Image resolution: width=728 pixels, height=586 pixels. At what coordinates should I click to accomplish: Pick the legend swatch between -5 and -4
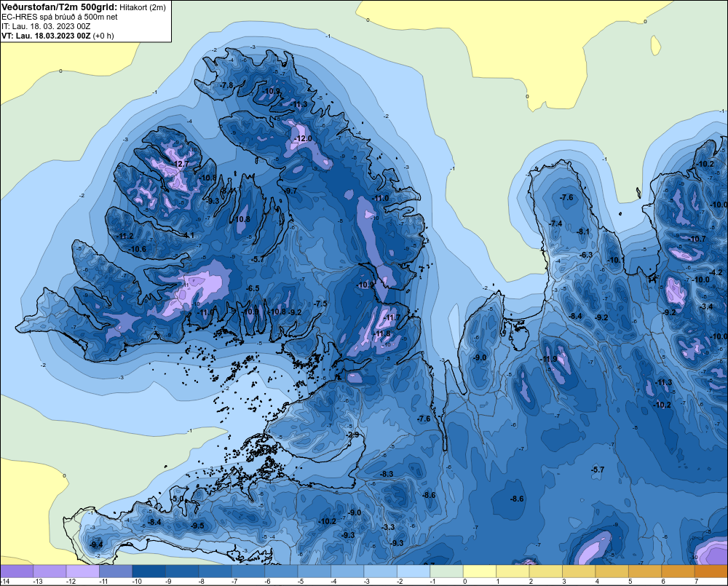pyautogui.click(x=314, y=571)
